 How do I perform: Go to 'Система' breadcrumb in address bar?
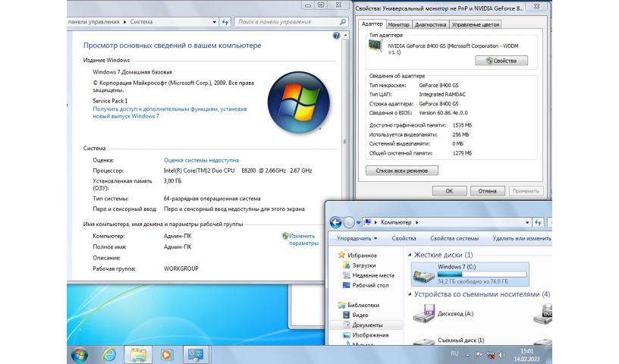[141, 22]
